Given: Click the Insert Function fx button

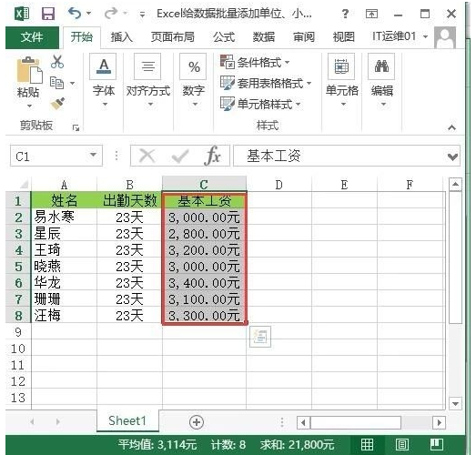Looking at the screenshot, I should 212,156.
